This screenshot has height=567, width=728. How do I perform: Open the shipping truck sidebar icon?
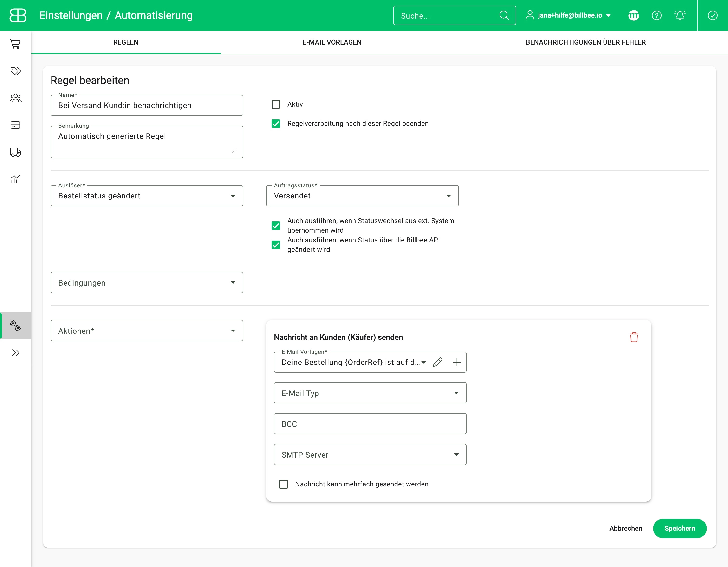[x=15, y=152]
